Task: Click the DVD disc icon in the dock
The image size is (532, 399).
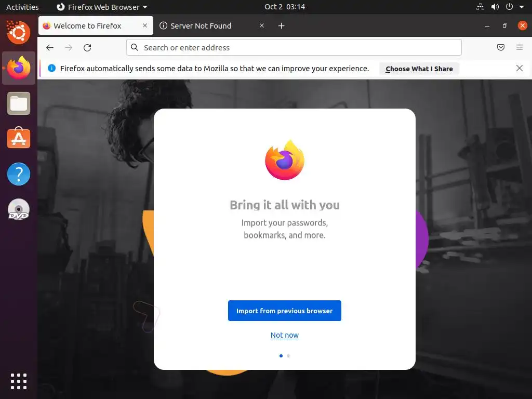Action: (19, 209)
